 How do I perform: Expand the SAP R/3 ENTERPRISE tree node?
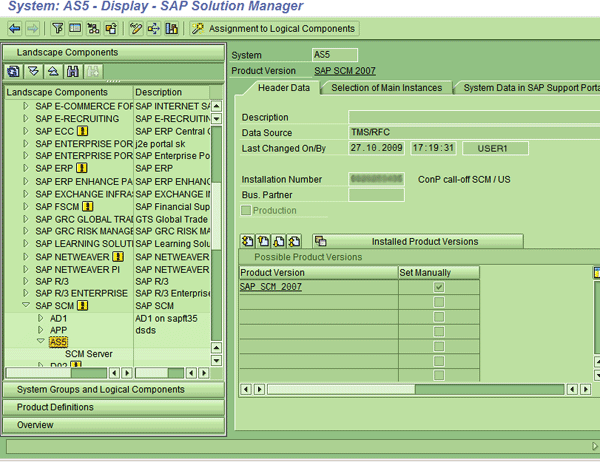click(x=26, y=292)
